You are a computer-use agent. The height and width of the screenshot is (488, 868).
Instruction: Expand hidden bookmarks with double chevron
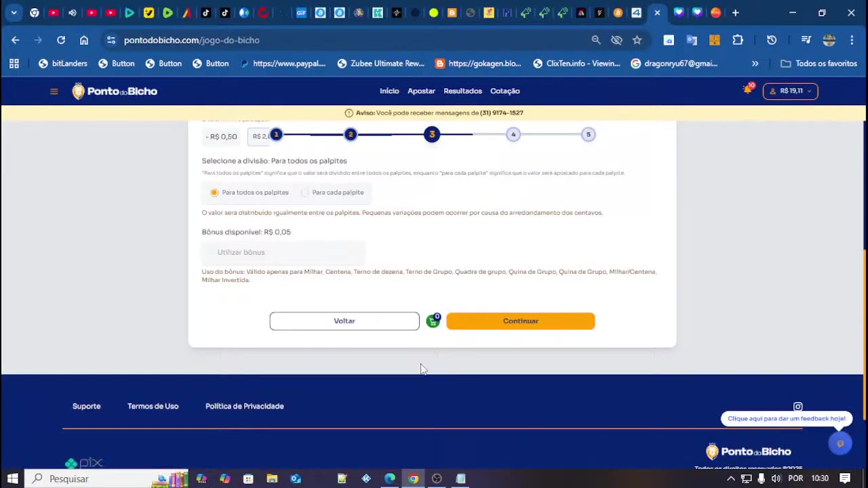click(x=755, y=64)
